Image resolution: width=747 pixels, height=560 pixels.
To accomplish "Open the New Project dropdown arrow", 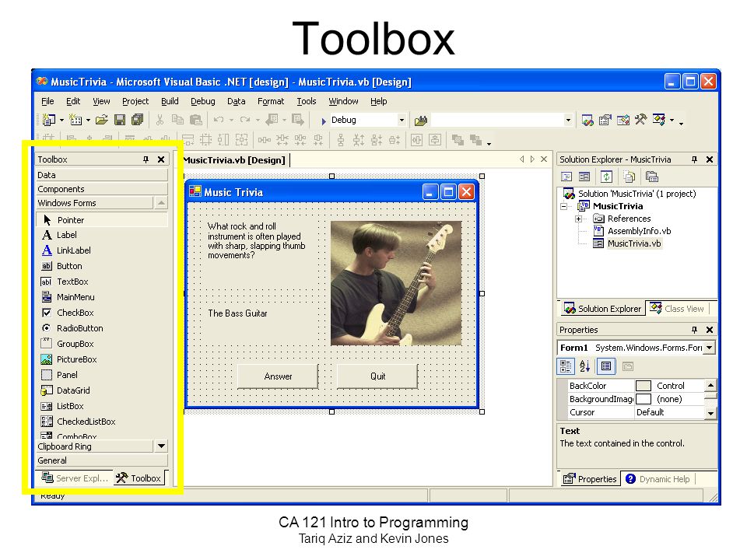I will 62,120.
